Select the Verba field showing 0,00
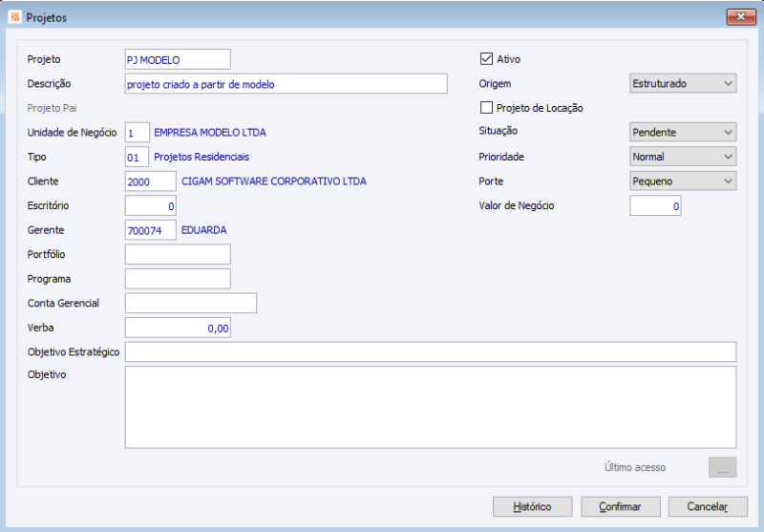The height and width of the screenshot is (532, 764). click(178, 328)
